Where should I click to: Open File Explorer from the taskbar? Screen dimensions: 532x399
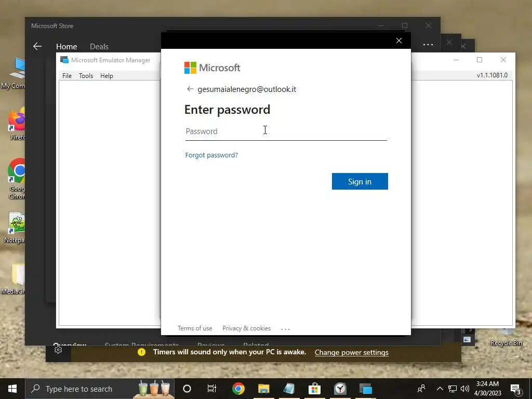tap(263, 389)
